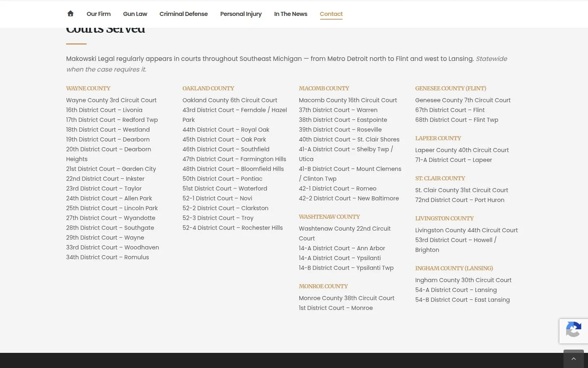Select 17th District Court – Redford Twp

click(x=112, y=120)
